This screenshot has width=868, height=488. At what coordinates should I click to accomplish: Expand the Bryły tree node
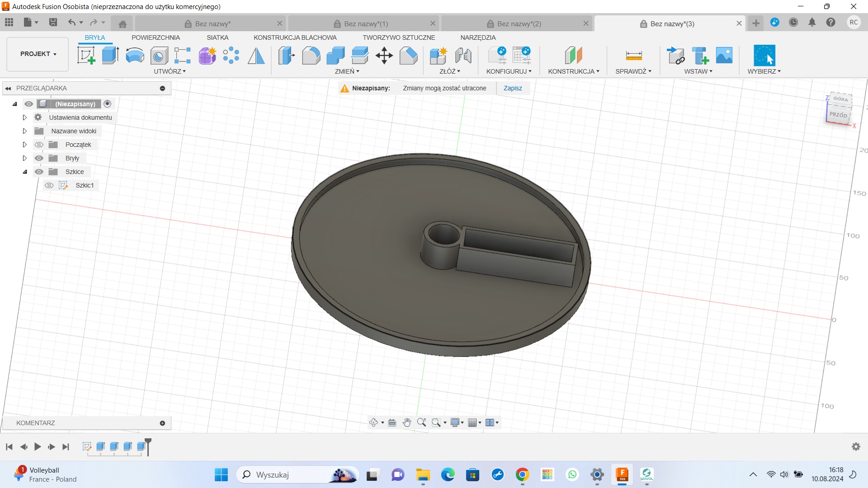pyautogui.click(x=25, y=158)
